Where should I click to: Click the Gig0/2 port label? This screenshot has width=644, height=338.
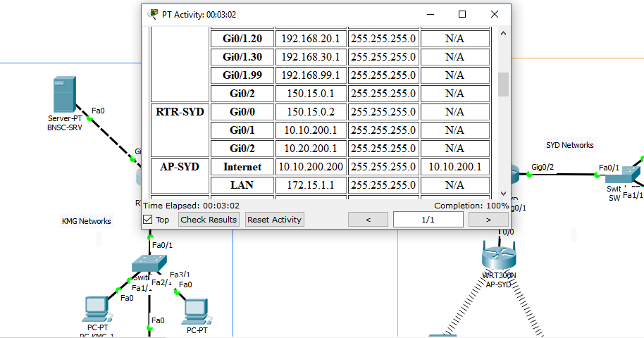[x=543, y=167]
